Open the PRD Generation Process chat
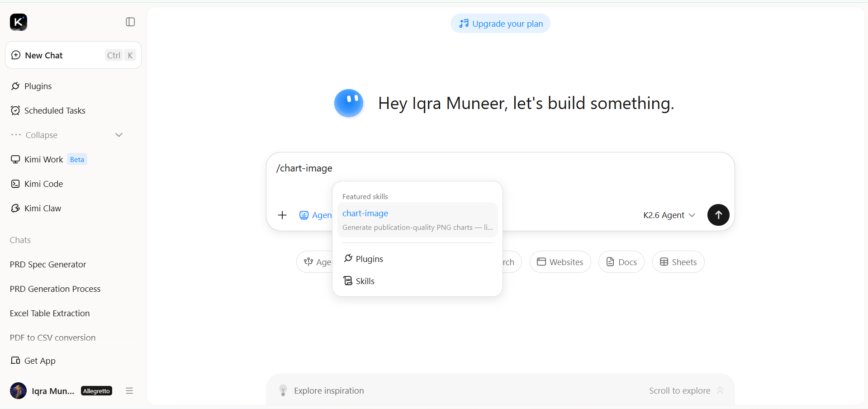This screenshot has width=868, height=409. click(55, 289)
